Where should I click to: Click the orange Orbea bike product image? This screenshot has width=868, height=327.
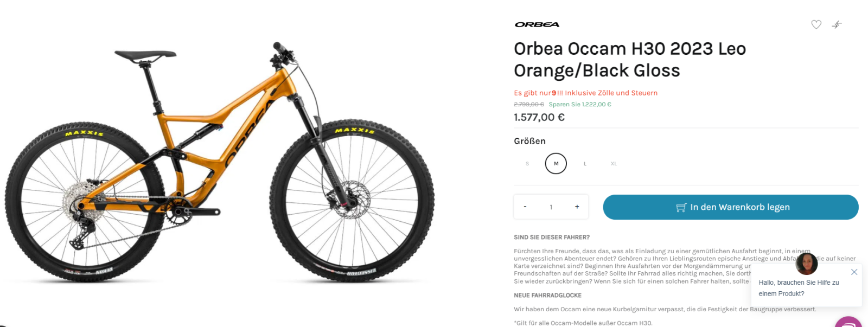(219, 163)
